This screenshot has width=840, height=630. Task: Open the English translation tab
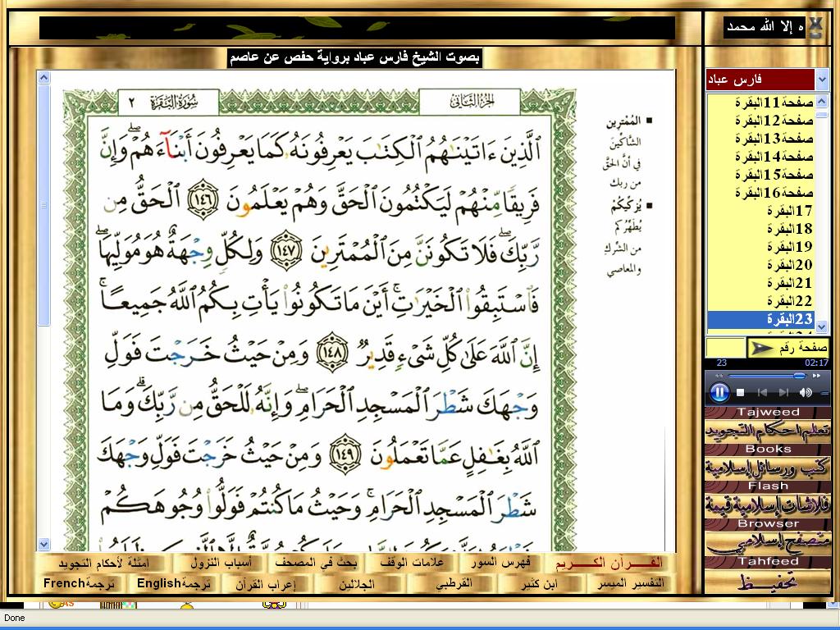click(174, 583)
